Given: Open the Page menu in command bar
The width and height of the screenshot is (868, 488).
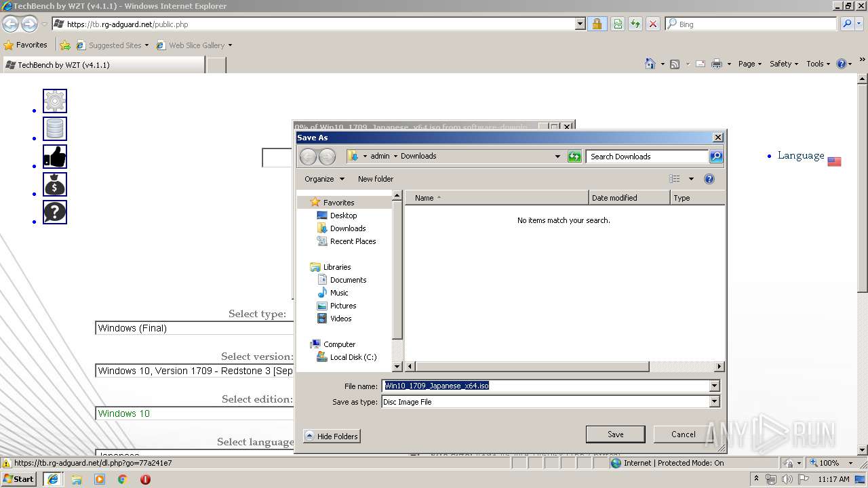Looking at the screenshot, I should point(750,64).
